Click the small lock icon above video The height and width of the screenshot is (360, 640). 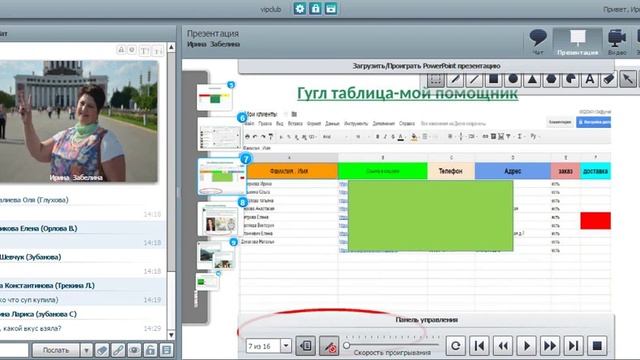121,50
